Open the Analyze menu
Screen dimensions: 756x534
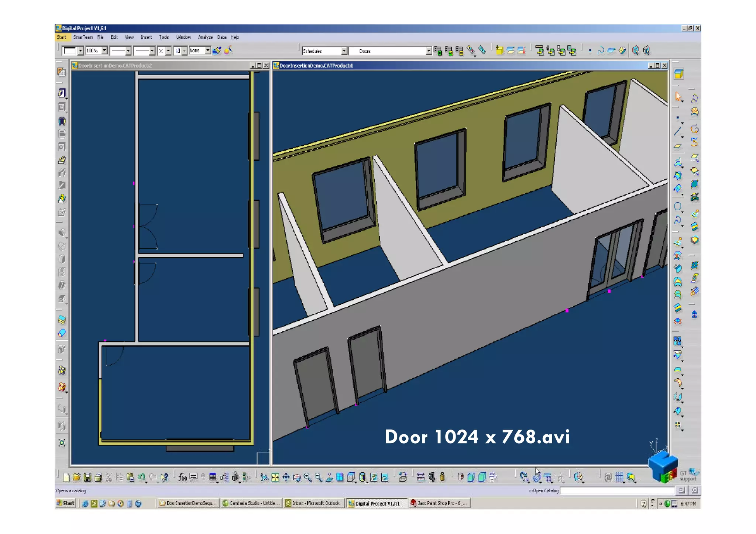pyautogui.click(x=205, y=37)
